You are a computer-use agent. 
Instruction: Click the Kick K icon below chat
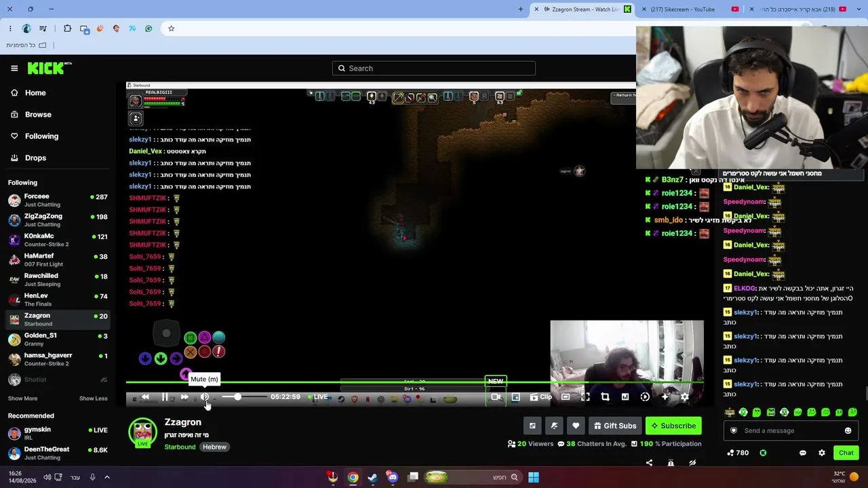click(x=763, y=453)
